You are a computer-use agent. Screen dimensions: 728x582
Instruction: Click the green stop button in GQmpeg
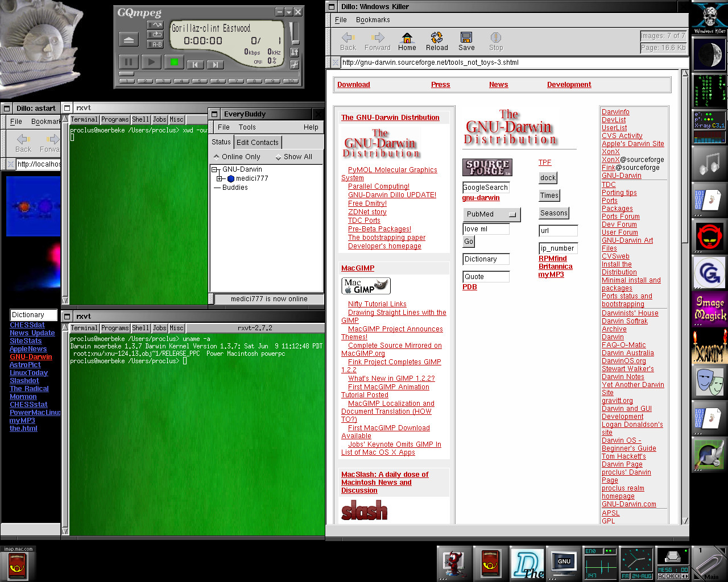tap(174, 62)
